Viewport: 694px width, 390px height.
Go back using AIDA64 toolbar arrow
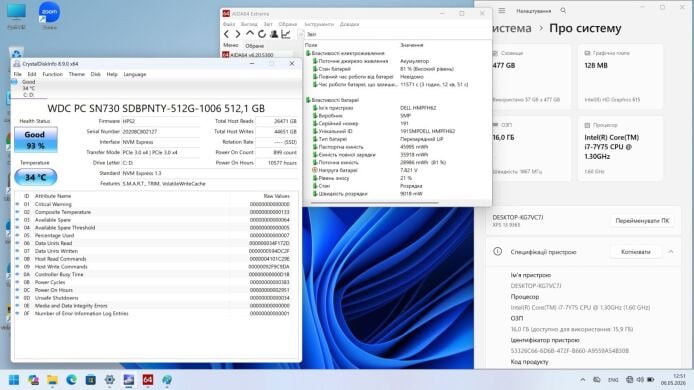click(x=227, y=34)
